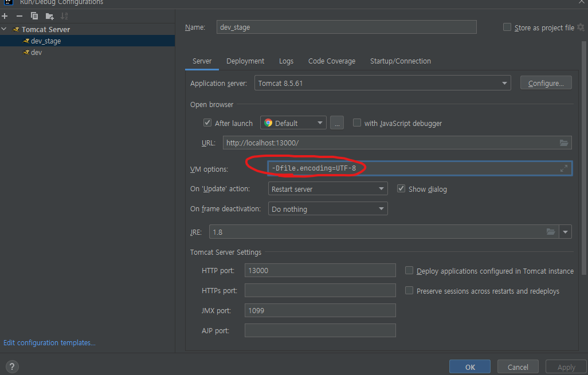Open the project file storage gear
The image size is (588, 375).
pos(581,27)
